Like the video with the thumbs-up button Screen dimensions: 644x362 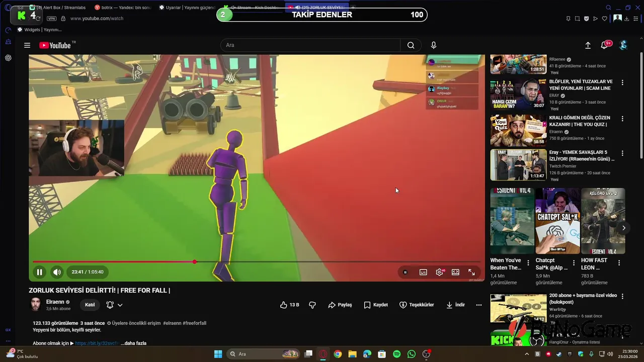[290, 305]
